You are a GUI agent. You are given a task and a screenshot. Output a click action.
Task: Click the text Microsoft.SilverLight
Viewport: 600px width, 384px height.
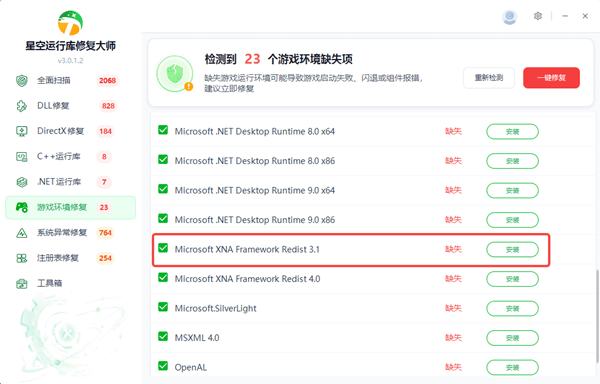coord(215,308)
